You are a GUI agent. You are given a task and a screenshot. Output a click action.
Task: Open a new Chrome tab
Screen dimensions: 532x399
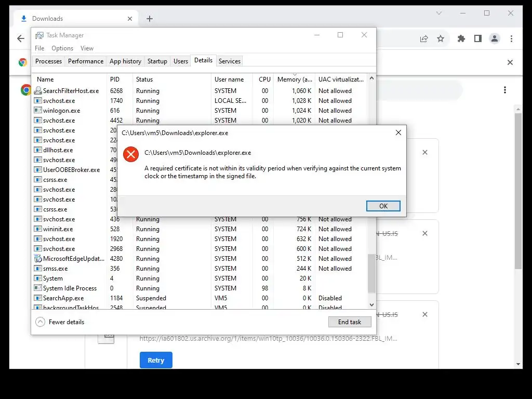pyautogui.click(x=149, y=19)
